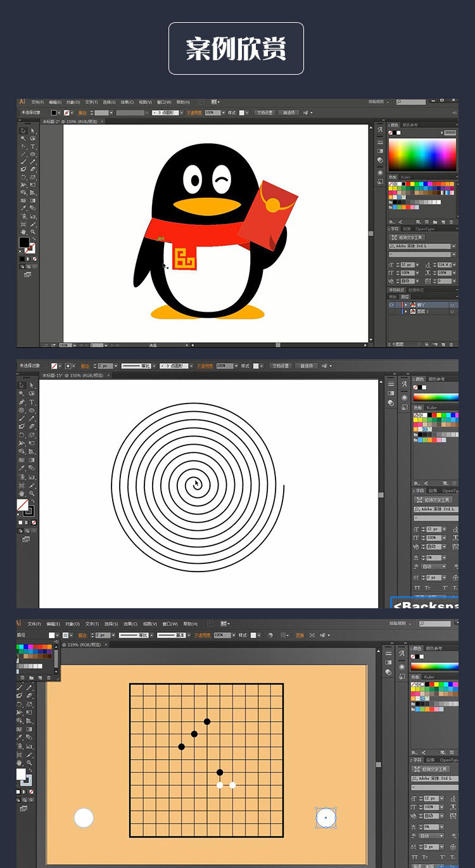Pick the Pen tool in spiral screenshot
This screenshot has height=868, width=475.
tap(22, 402)
